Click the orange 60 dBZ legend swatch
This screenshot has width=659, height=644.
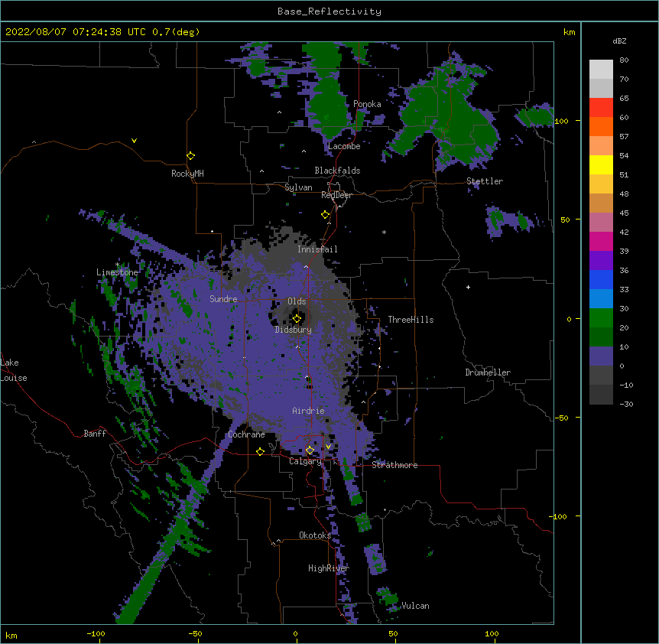pos(601,126)
